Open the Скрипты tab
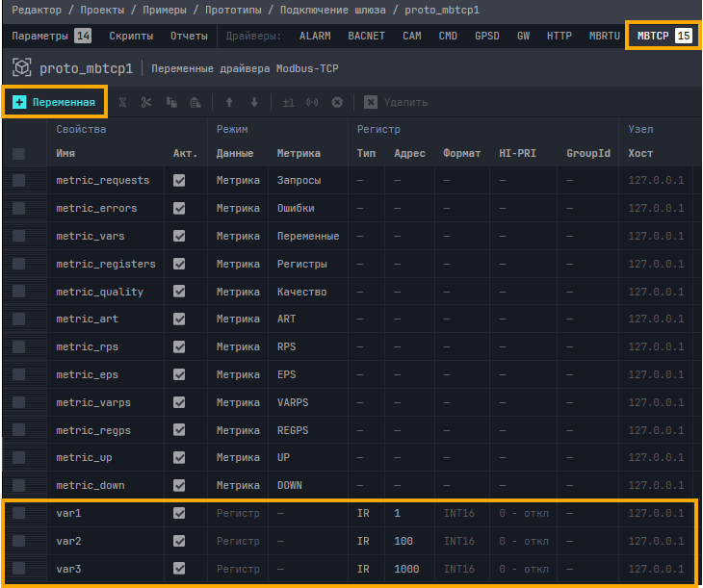703x588 pixels. pyautogui.click(x=130, y=36)
